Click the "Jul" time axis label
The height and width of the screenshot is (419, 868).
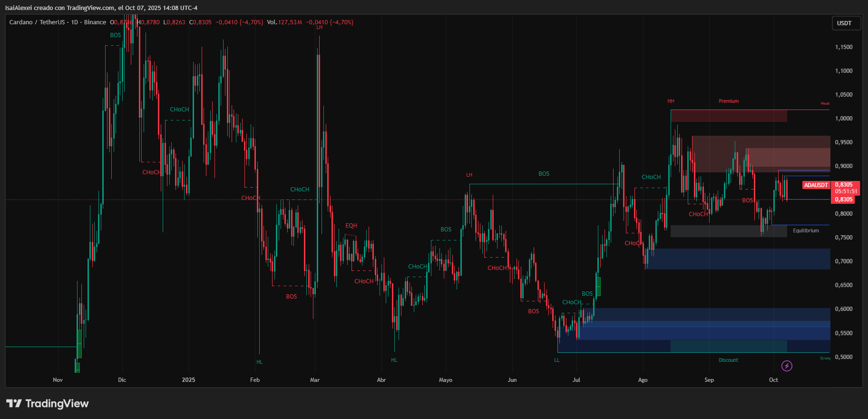pyautogui.click(x=576, y=380)
